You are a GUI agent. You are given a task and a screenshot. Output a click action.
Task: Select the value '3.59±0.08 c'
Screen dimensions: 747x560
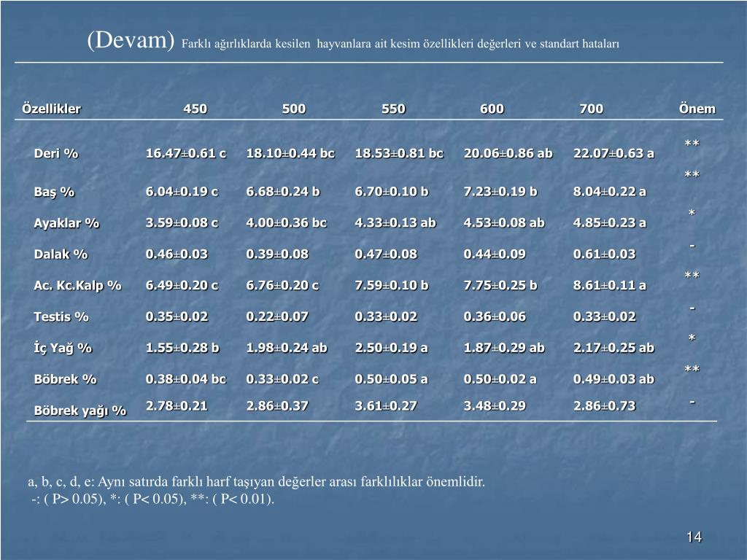pyautogui.click(x=182, y=223)
